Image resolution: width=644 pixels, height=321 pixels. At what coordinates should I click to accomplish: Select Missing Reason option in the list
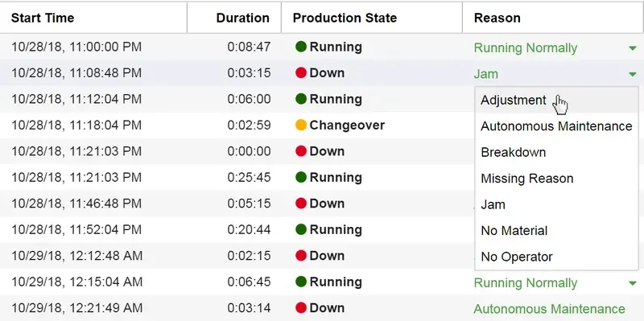556,179
